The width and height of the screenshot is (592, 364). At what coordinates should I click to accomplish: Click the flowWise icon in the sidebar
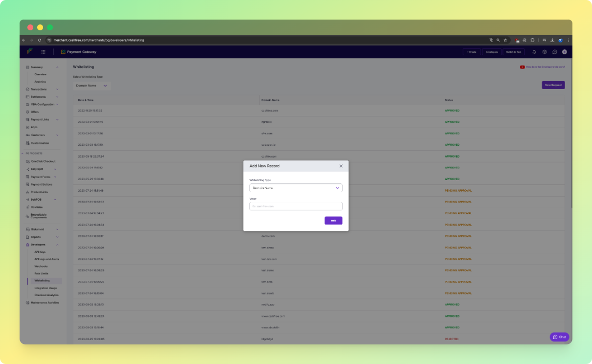click(x=27, y=207)
